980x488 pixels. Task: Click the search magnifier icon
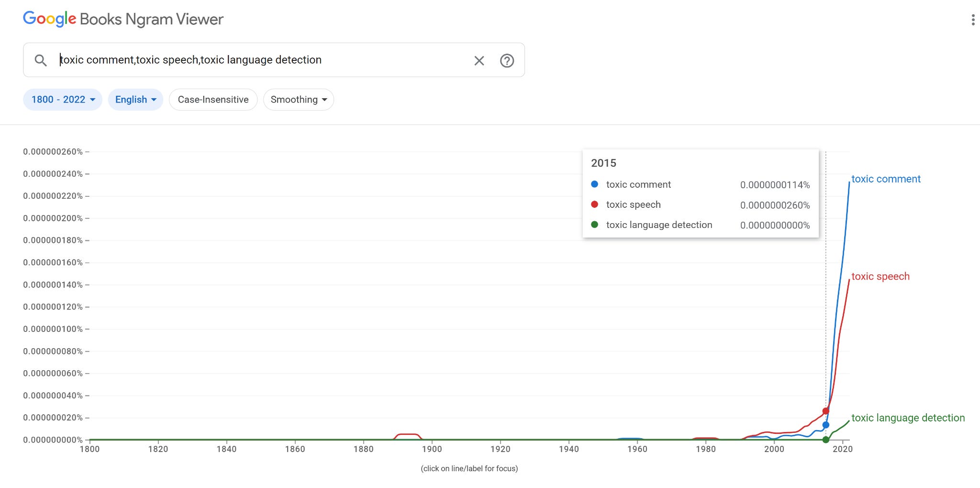click(41, 60)
